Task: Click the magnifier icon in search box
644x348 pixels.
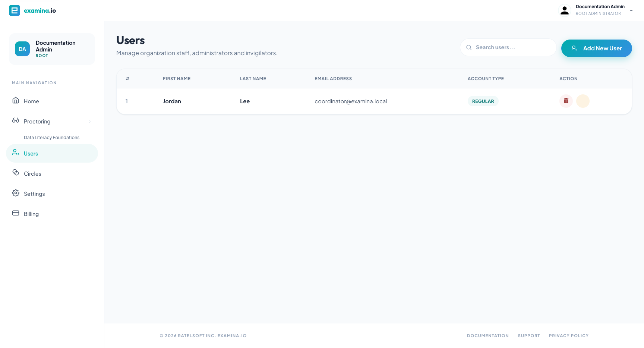Action: click(x=469, y=47)
